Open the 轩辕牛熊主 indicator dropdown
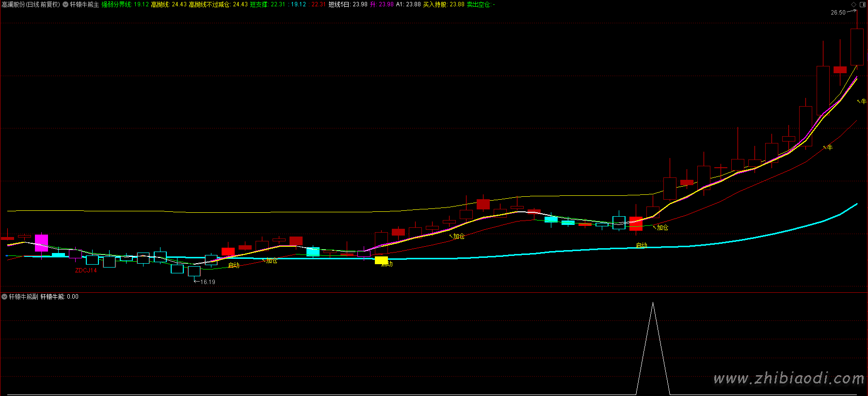 65,4
